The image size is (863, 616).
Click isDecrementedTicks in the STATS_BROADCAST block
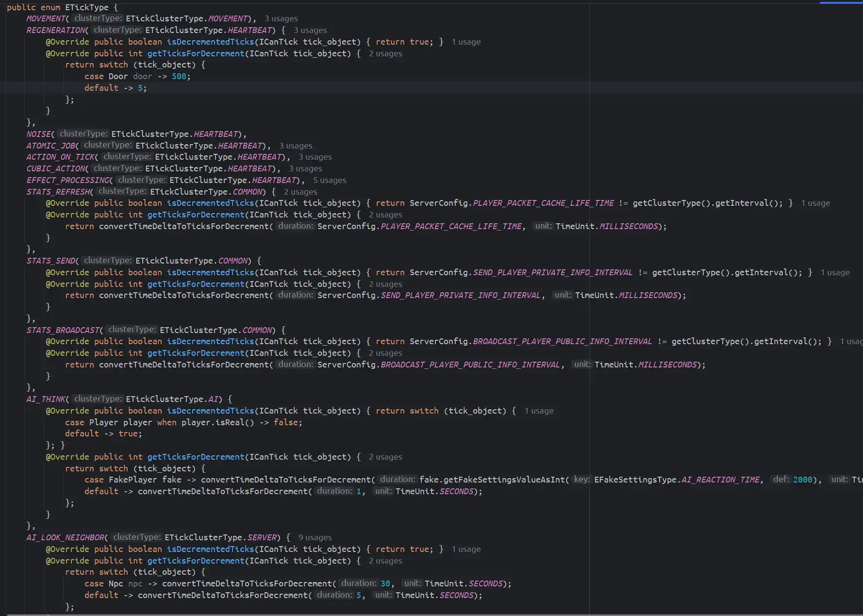[x=210, y=341]
